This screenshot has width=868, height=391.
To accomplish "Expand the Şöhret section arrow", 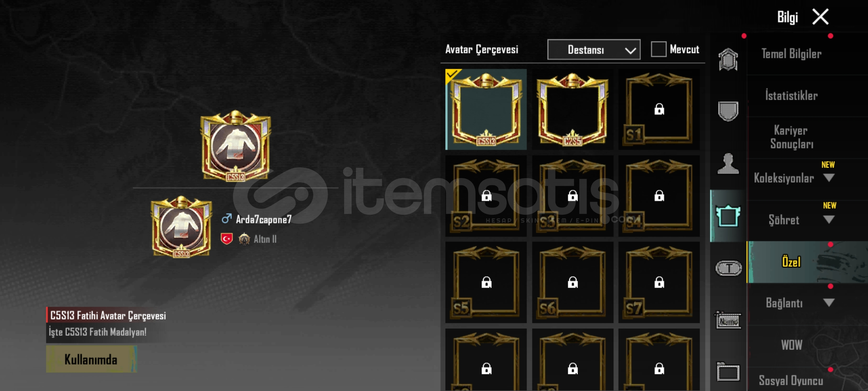I will tap(829, 220).
